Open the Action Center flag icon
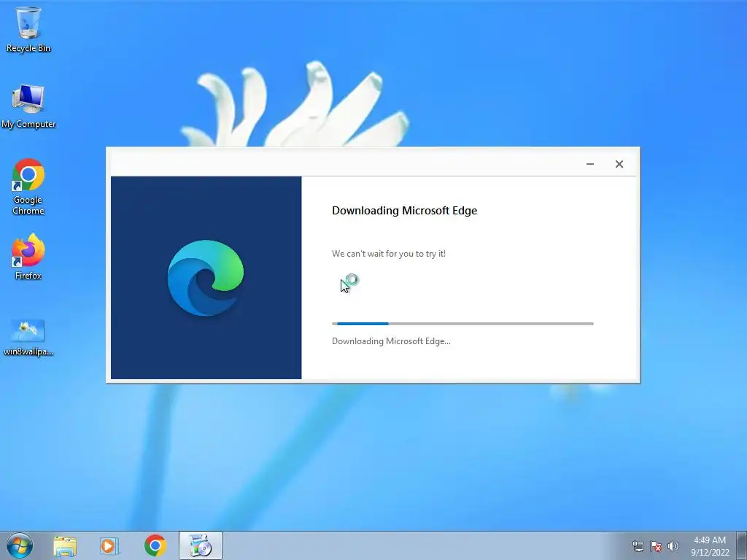The height and width of the screenshot is (560, 747). tap(656, 546)
